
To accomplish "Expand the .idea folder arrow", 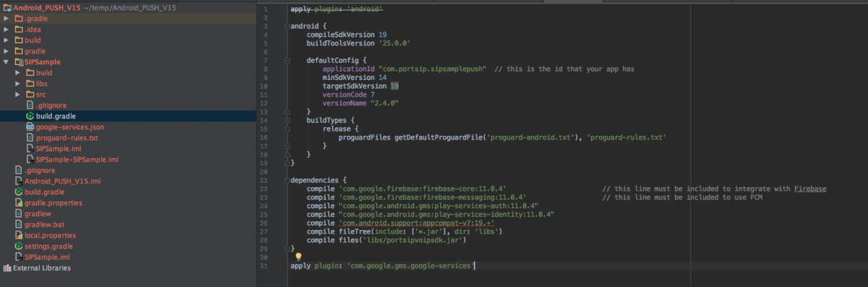I will [6, 29].
